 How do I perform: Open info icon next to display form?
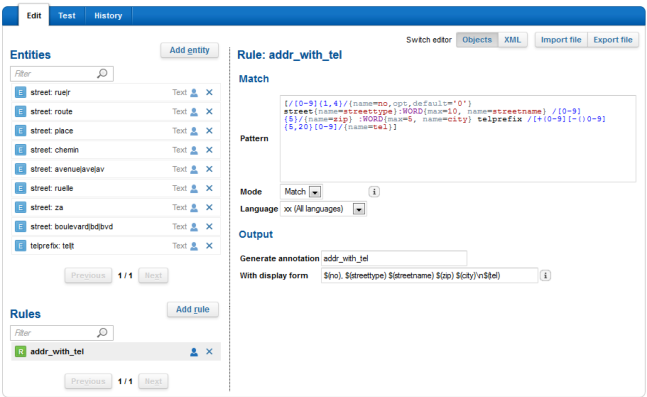coord(545,275)
